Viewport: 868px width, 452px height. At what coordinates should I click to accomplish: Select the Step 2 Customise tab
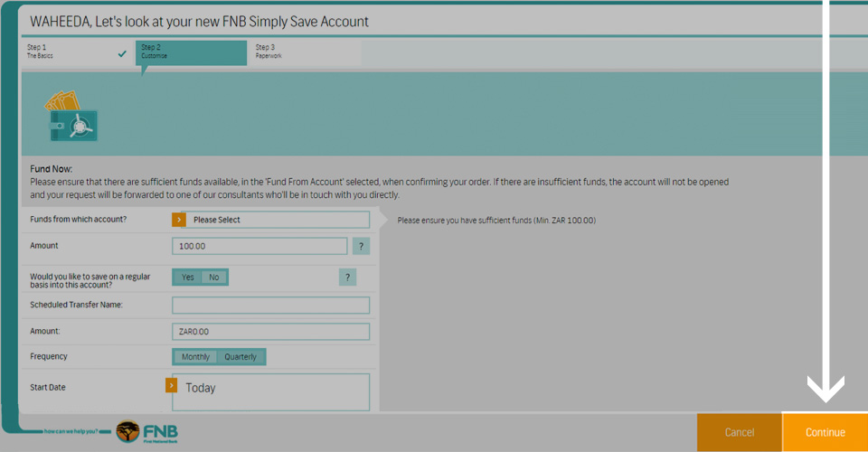191,52
